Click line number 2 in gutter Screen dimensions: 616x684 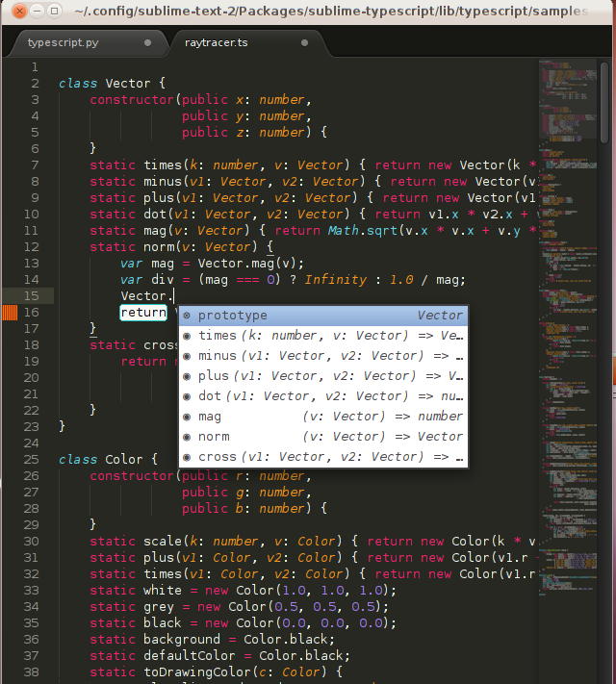[35, 84]
